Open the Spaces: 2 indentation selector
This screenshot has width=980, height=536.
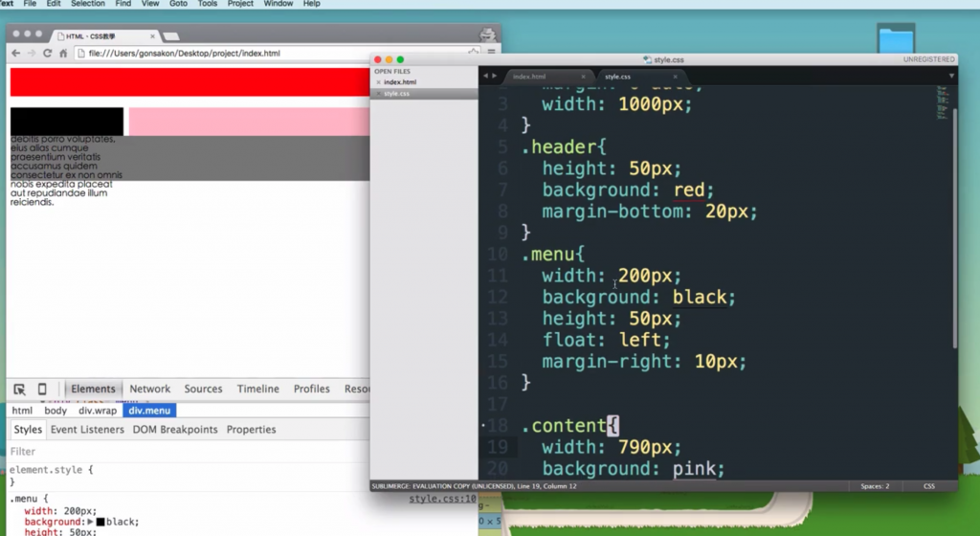[x=875, y=486]
